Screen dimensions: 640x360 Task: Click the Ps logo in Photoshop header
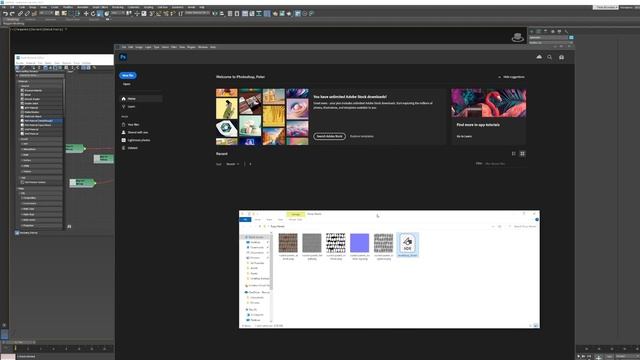click(x=123, y=57)
